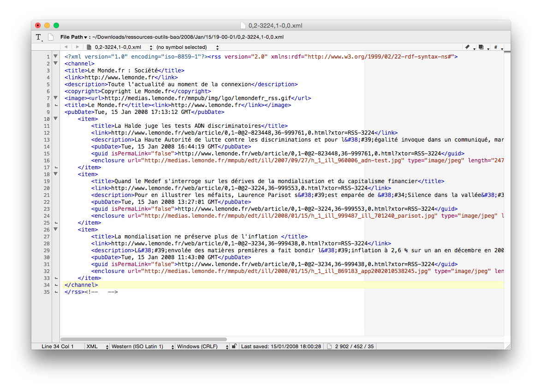Click 'La mondialisation ne préserve plus' title text
The image size is (542, 392).
[196, 237]
